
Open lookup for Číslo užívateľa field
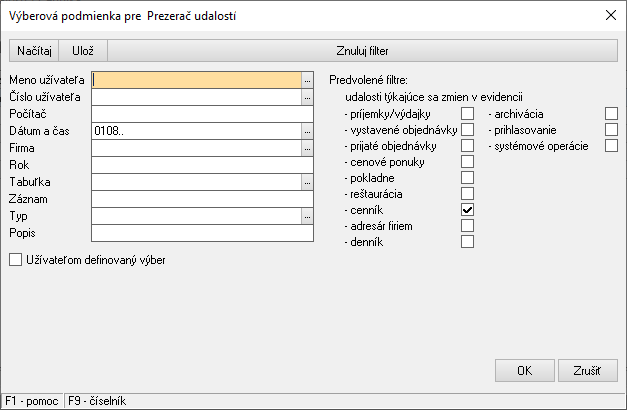click(307, 97)
